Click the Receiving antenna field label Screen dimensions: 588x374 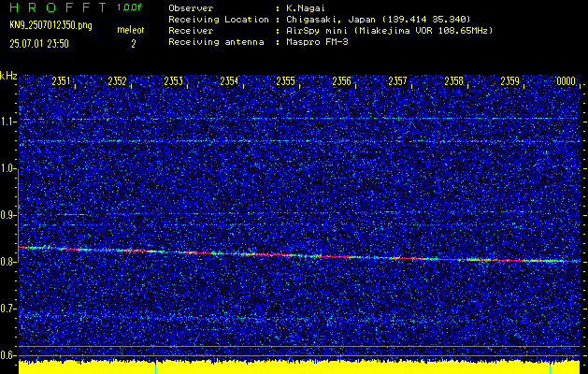point(216,42)
